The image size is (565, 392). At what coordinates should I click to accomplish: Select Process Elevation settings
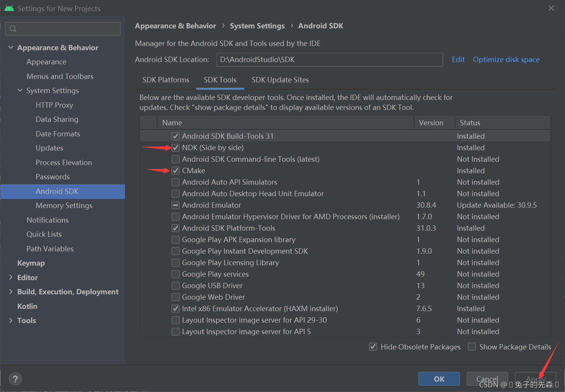point(64,162)
